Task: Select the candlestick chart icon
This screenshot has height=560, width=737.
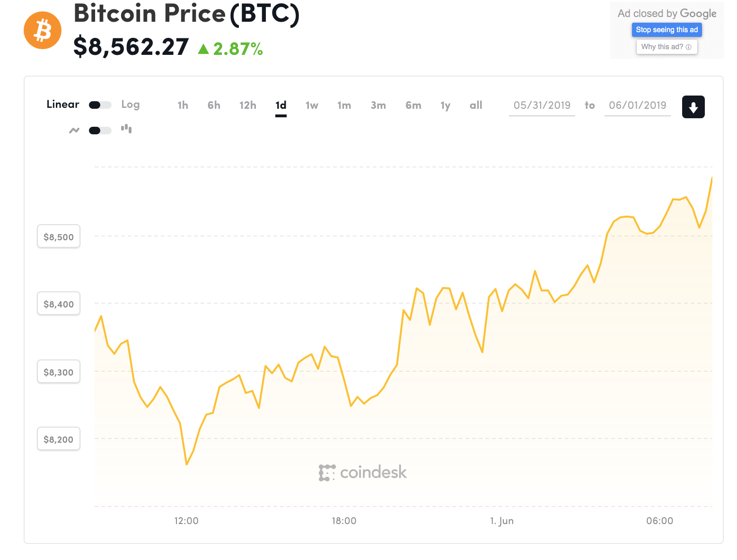Action: click(126, 129)
